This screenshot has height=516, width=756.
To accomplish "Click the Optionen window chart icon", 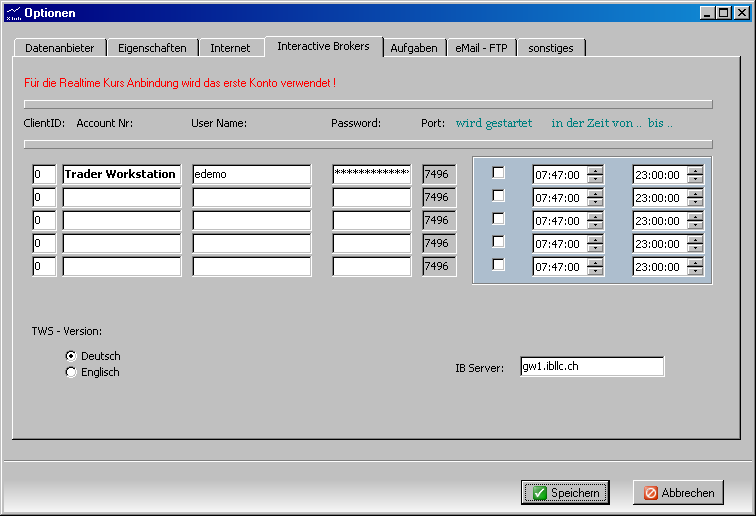I will pos(14,13).
